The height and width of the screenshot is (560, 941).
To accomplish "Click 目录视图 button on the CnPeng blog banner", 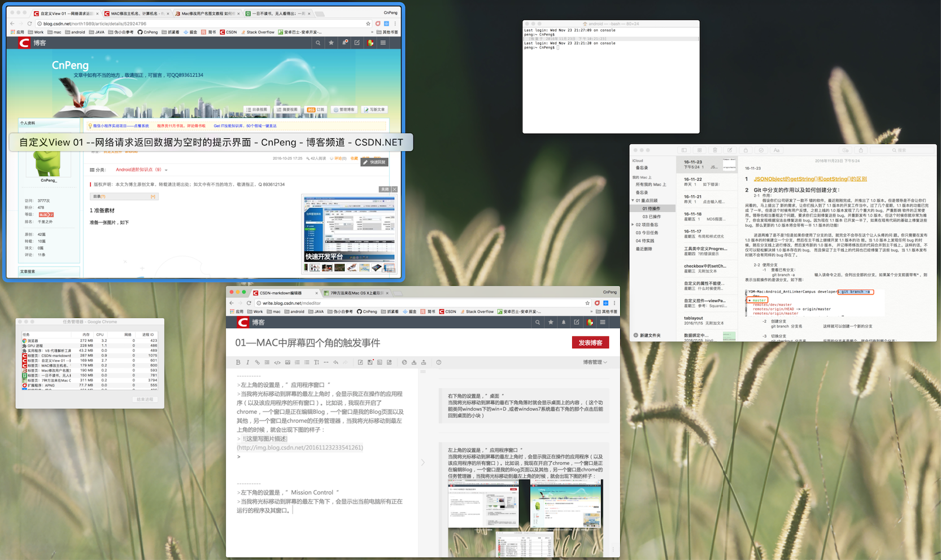I will click(x=256, y=110).
